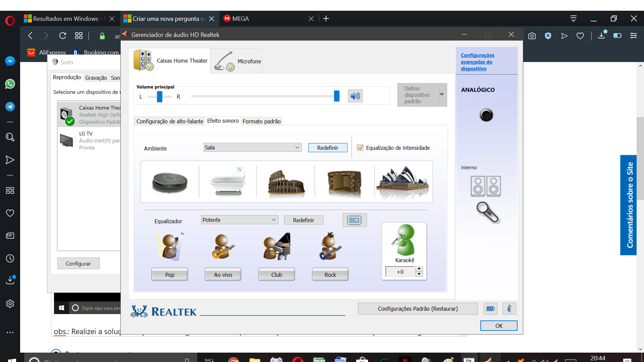The width and height of the screenshot is (644, 362).
Task: Click the analog black audio jack
Action: click(x=486, y=115)
